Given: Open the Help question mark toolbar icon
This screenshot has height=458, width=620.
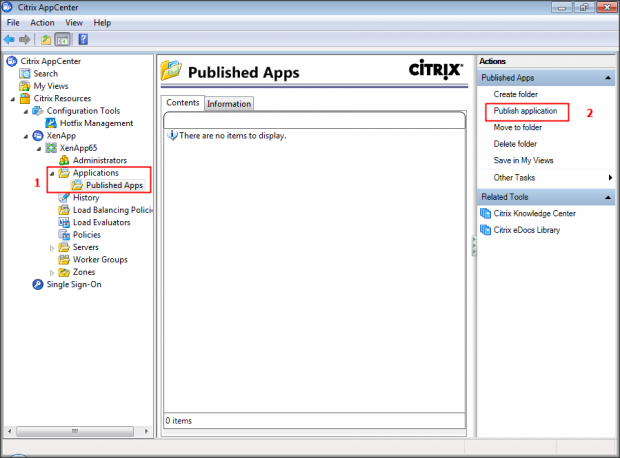Looking at the screenshot, I should 83,40.
